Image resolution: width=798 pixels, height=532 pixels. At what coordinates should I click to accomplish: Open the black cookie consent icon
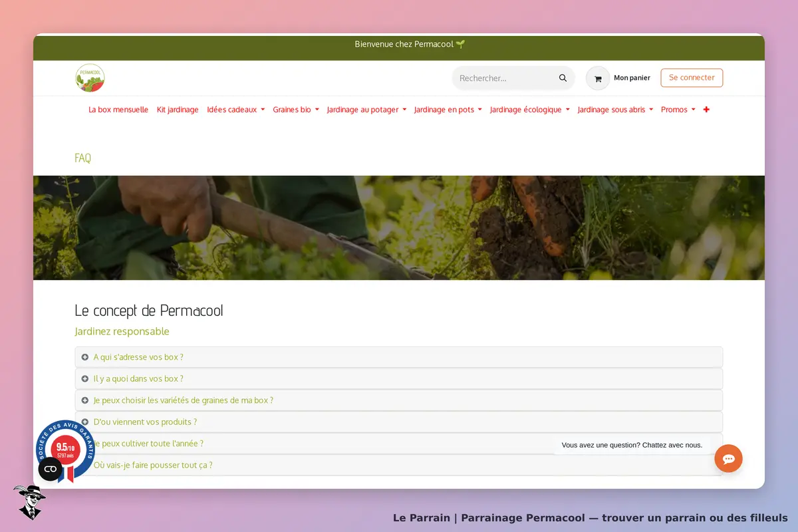coord(51,469)
